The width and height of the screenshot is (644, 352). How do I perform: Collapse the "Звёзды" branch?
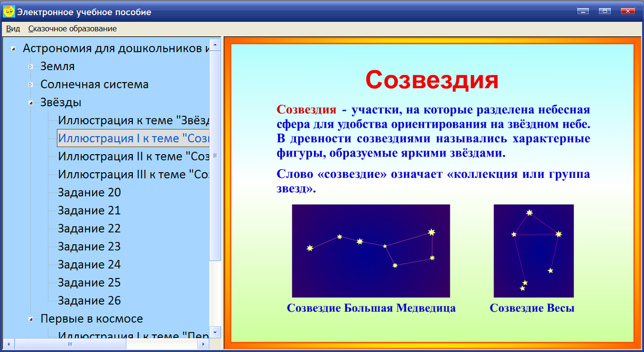tap(32, 102)
